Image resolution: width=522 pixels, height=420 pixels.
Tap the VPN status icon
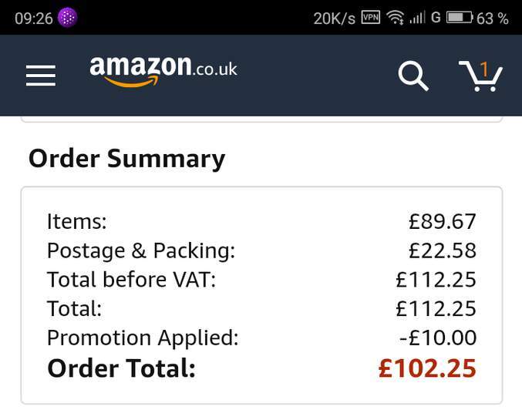coord(371,17)
